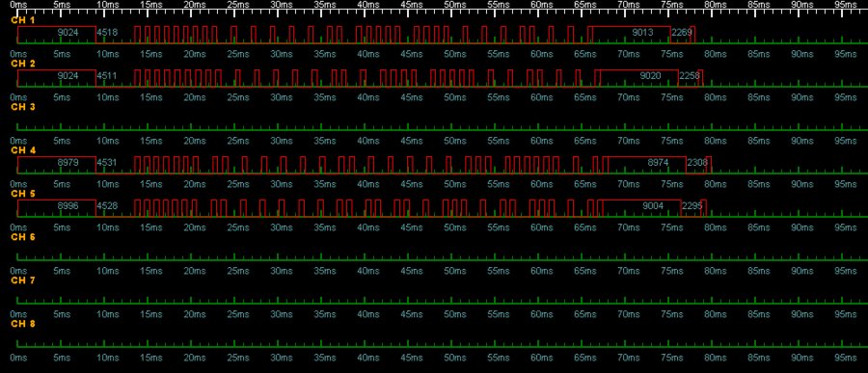Select the 8979 pulse on CH 4

[x=57, y=165]
